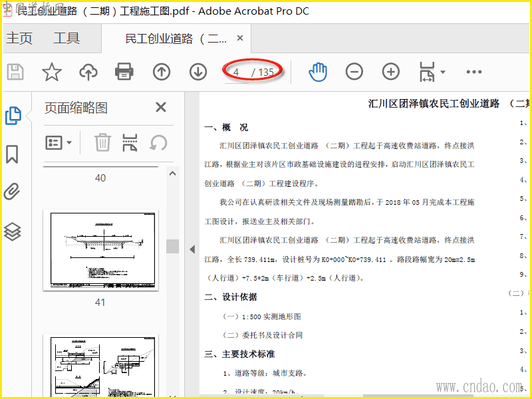Switch to the 工具 tab
Image resolution: width=532 pixels, height=399 pixels.
(66, 38)
